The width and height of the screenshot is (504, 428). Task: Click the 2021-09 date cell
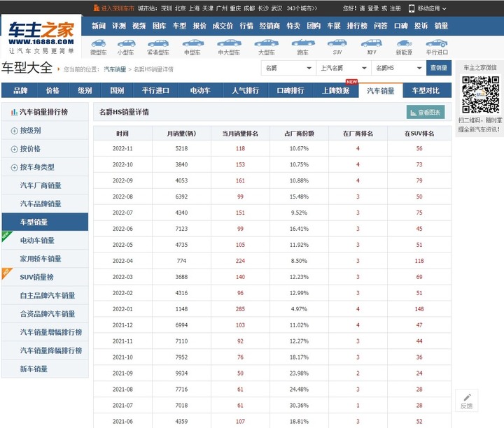point(122,373)
